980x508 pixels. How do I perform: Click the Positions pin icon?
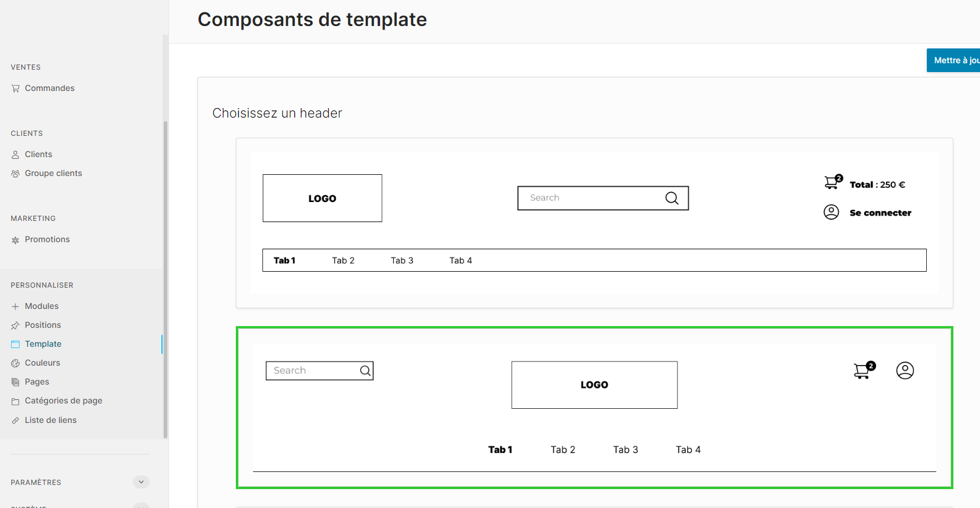[15, 325]
